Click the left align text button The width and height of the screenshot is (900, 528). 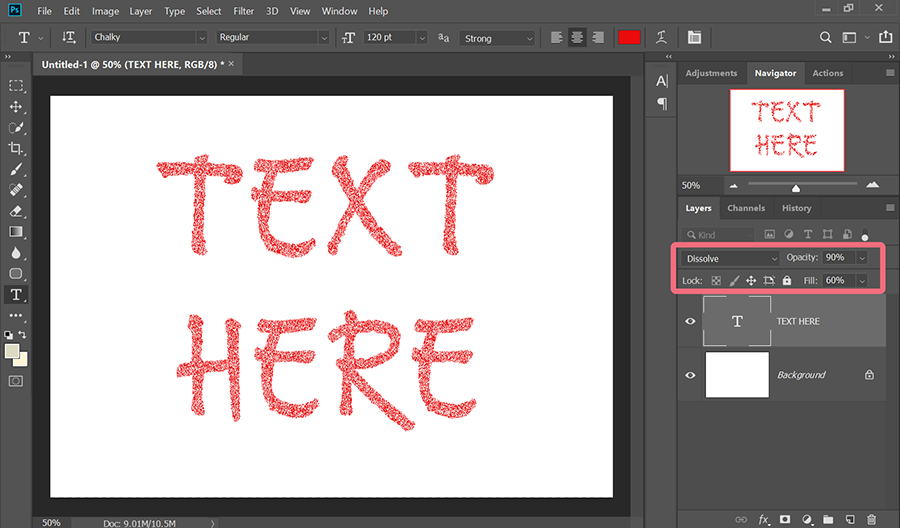pyautogui.click(x=557, y=37)
